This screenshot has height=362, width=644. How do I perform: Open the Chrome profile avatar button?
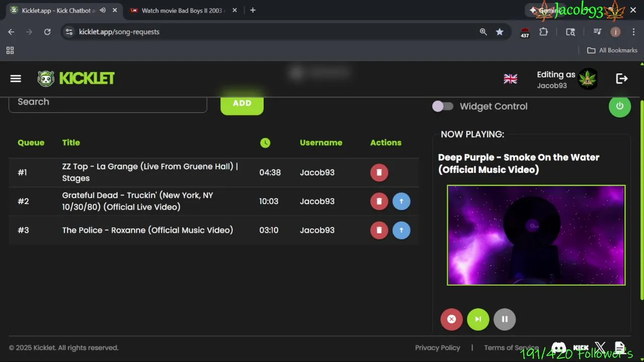coord(615,32)
